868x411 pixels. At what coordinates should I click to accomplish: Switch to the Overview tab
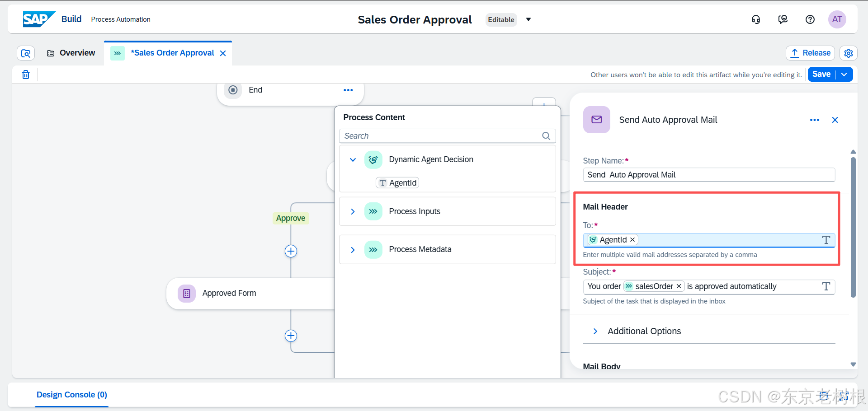71,53
